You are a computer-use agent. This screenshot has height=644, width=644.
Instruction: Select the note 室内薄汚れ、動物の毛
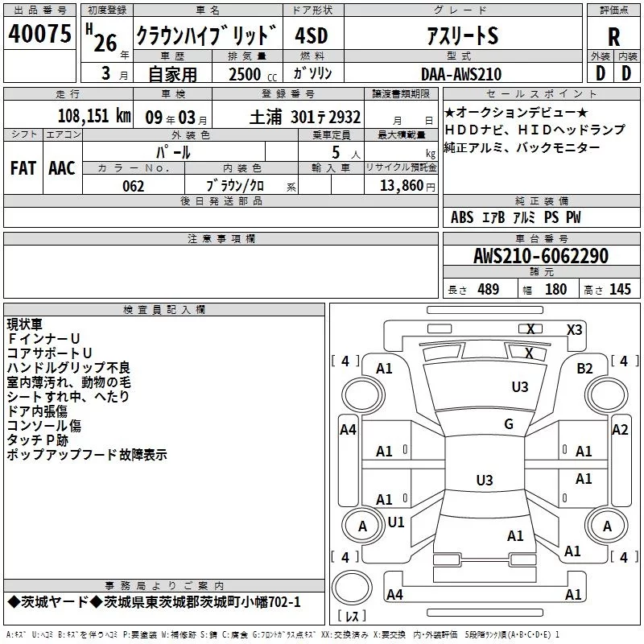pyautogui.click(x=69, y=382)
